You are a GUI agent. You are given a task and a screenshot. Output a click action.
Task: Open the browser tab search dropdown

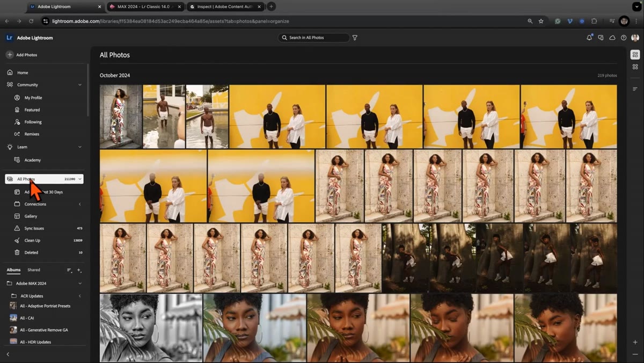click(637, 6)
